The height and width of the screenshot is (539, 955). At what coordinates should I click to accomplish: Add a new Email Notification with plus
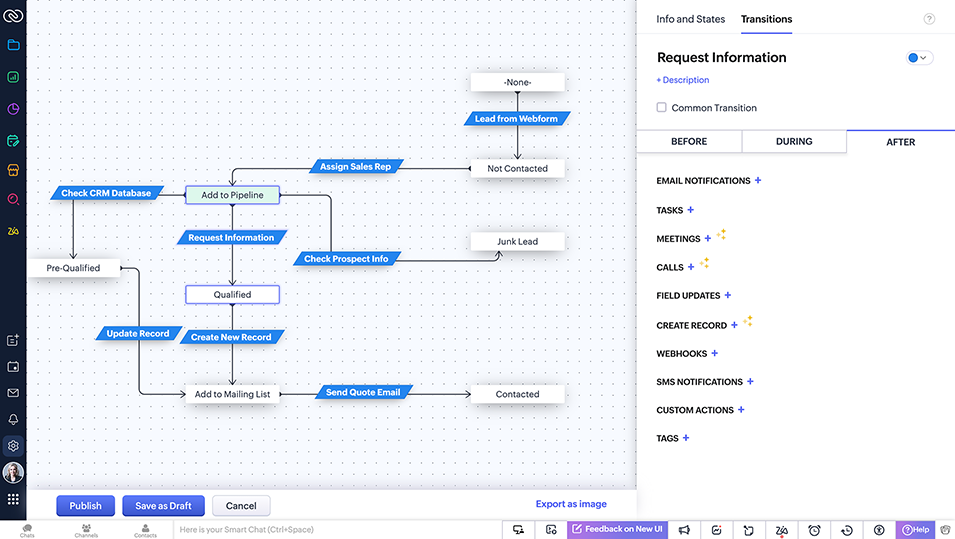coord(758,181)
